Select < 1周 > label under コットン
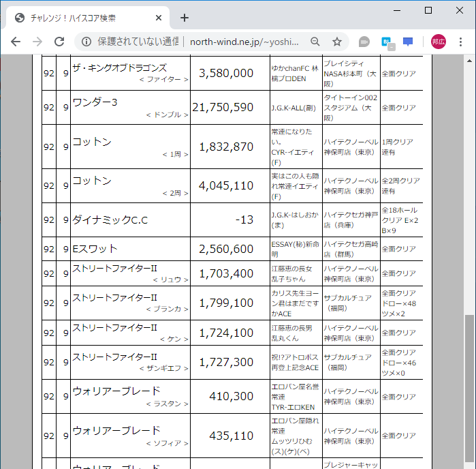 pos(176,154)
